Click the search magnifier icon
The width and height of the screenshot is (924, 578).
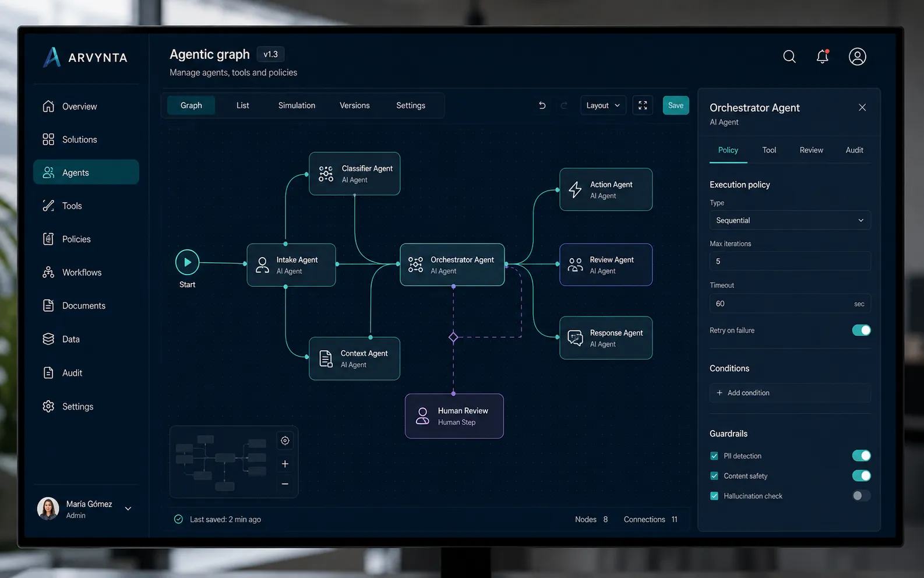789,57
